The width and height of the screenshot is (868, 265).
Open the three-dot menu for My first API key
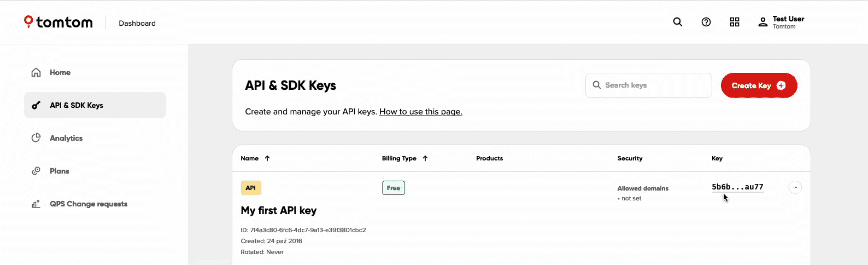coord(795,187)
